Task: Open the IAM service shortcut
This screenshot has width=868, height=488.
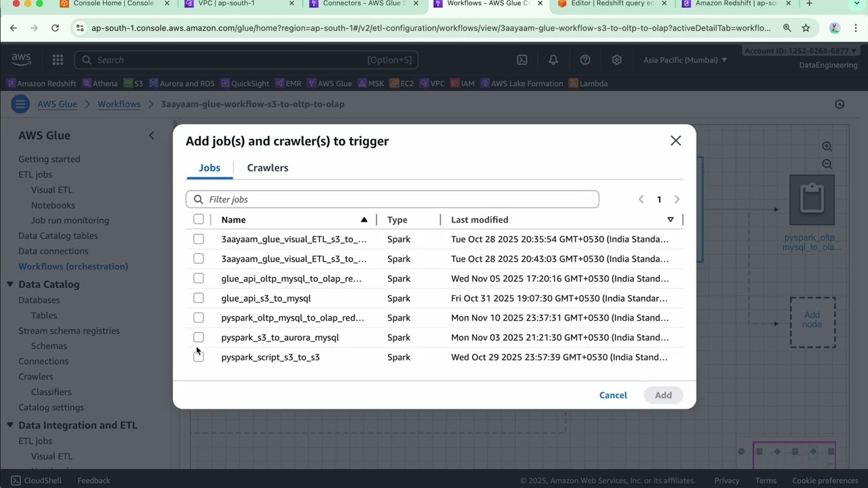Action: coord(462,83)
